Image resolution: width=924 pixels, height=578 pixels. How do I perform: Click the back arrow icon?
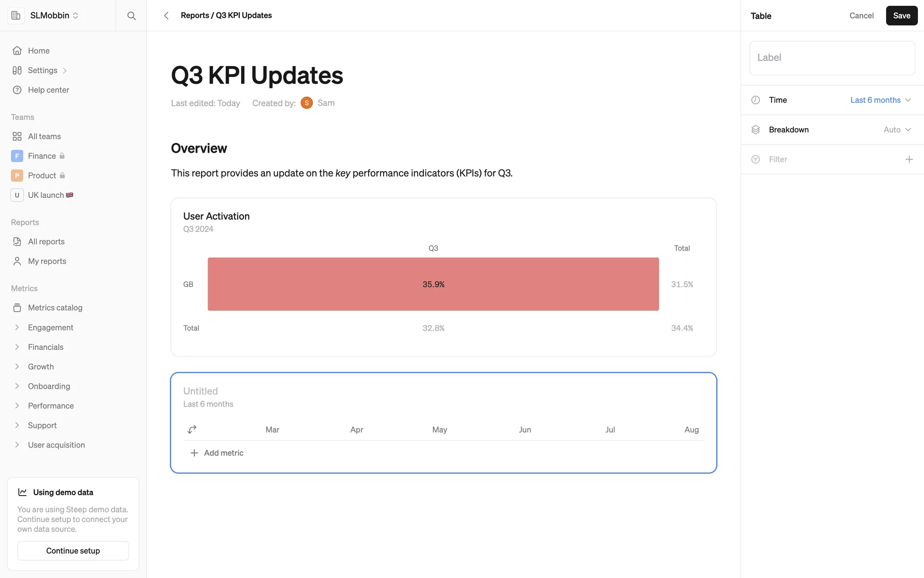166,16
